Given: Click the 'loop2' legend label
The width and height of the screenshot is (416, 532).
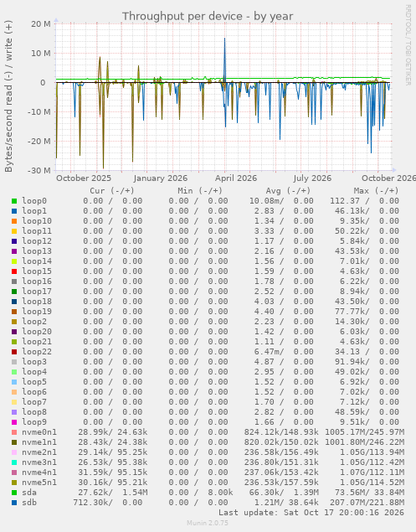Looking at the screenshot, I should tap(34, 322).
